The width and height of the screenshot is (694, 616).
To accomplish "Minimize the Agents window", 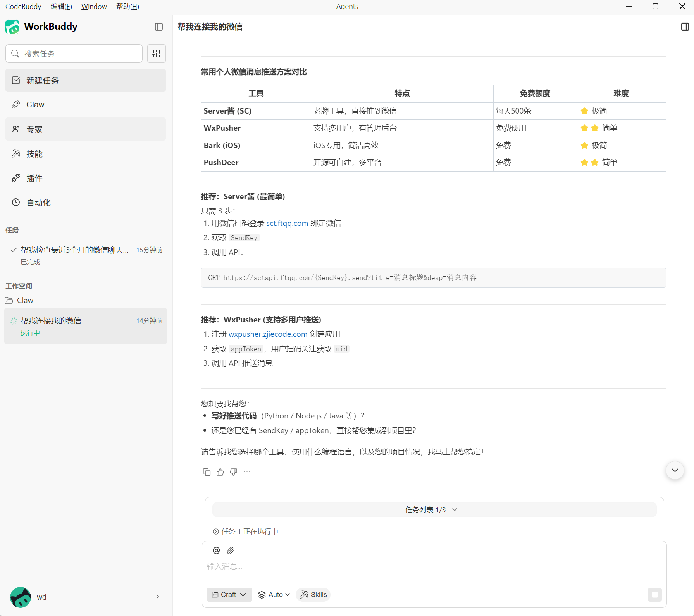I will [x=629, y=7].
